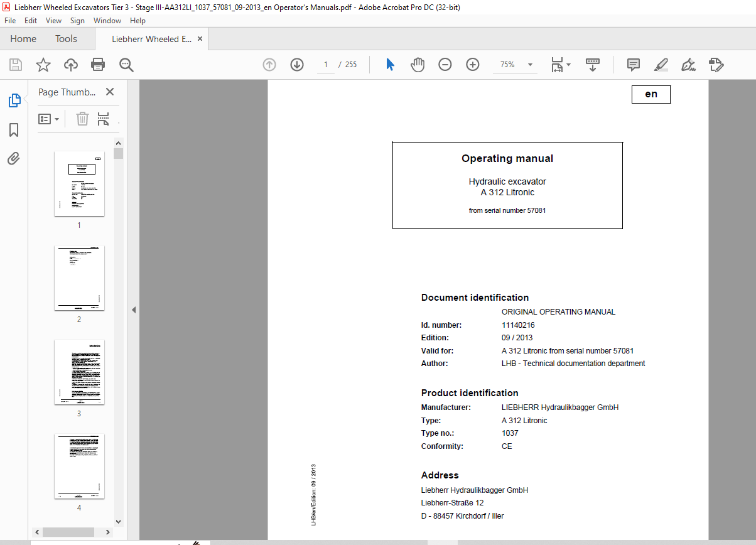Click thumbnail panel scrollbar up arrow

[x=118, y=143]
